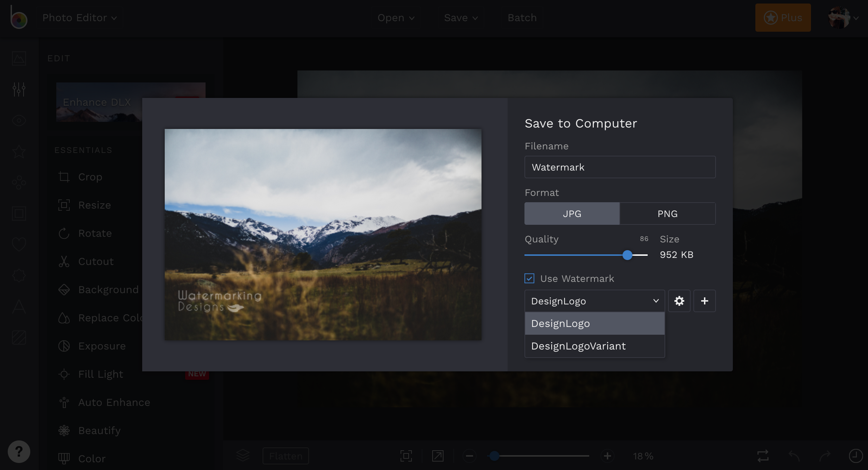The height and width of the screenshot is (470, 868).
Task: Open the Overlays sidebar icon
Action: pos(19,276)
